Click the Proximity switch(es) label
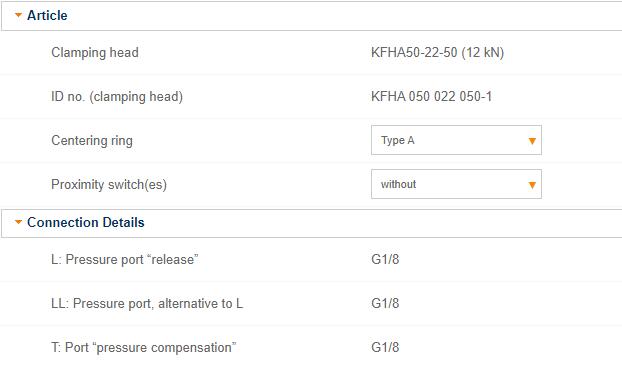This screenshot has width=622, height=369. coord(109,184)
